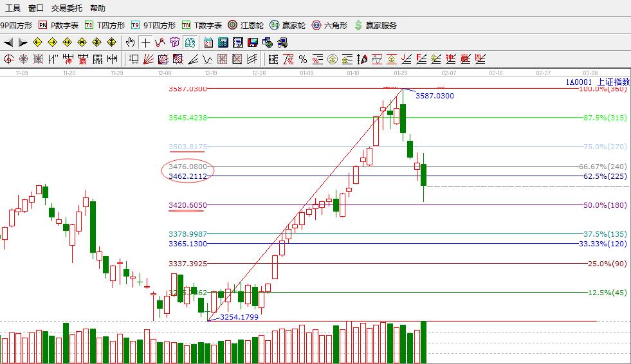Open the T数字表 tool
Image resolution: width=631 pixels, height=364 pixels.
[201, 25]
